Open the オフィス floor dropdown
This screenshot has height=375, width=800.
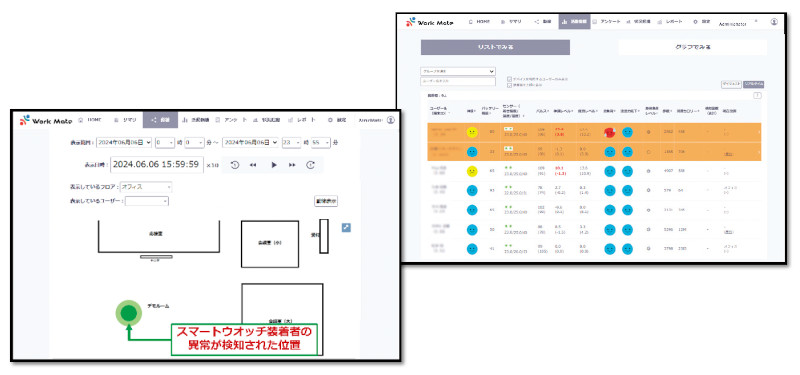coord(146,187)
